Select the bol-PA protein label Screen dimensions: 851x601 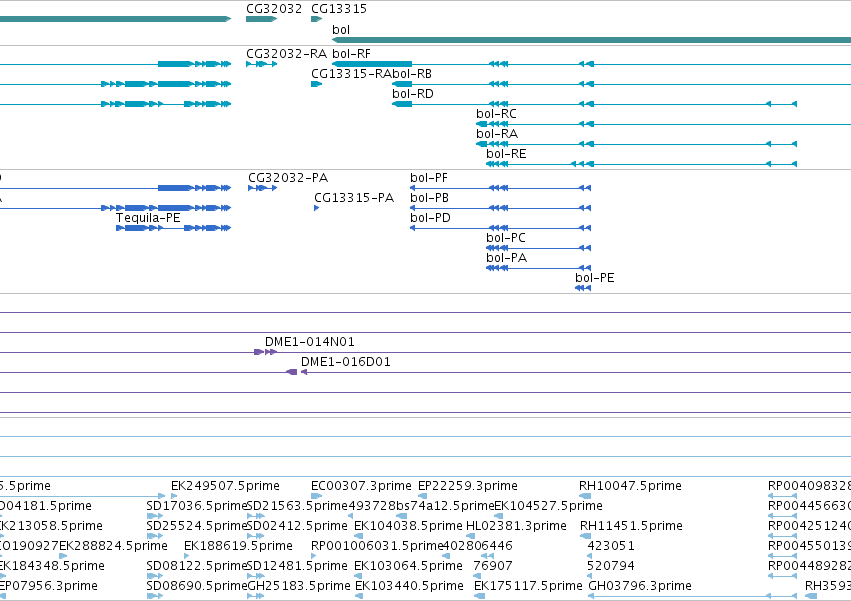[506, 258]
